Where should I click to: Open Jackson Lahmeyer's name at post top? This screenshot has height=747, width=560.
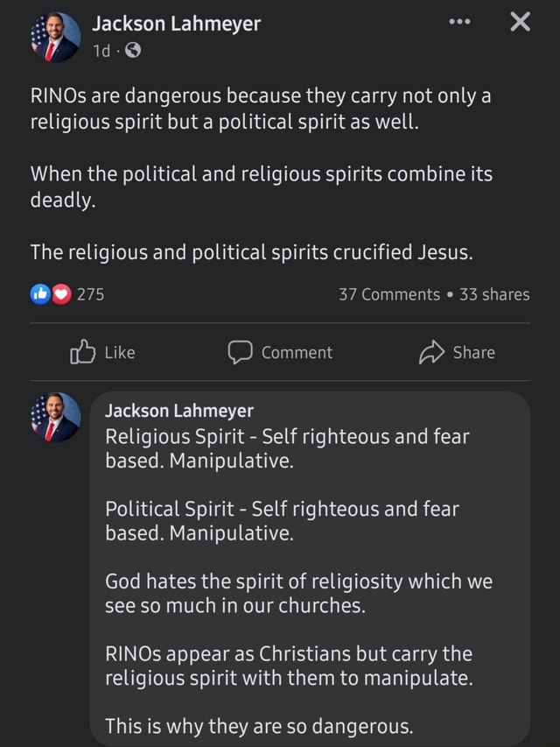point(176,24)
